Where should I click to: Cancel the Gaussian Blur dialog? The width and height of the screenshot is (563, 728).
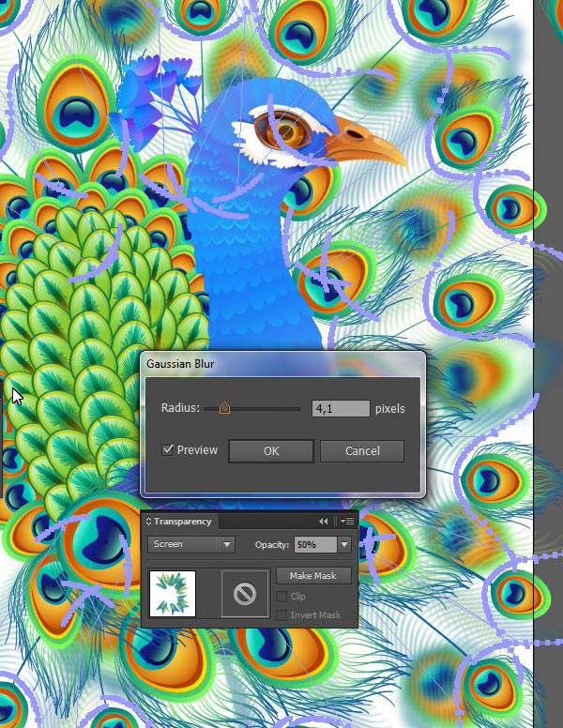(362, 451)
